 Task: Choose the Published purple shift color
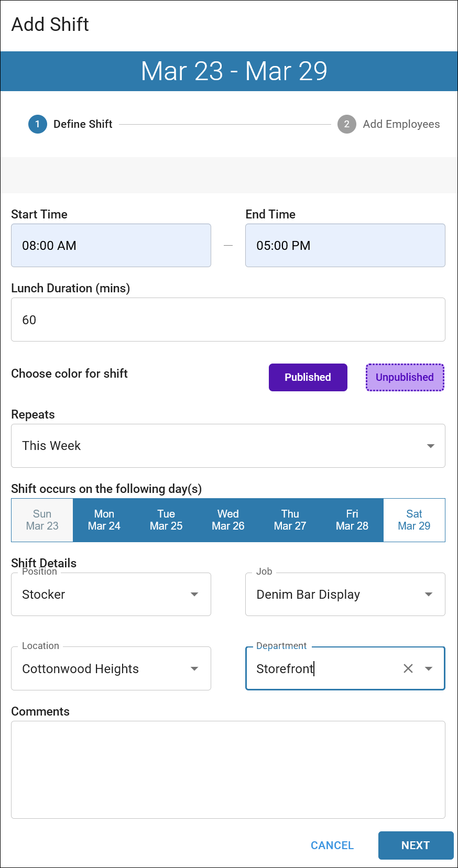pos(308,377)
